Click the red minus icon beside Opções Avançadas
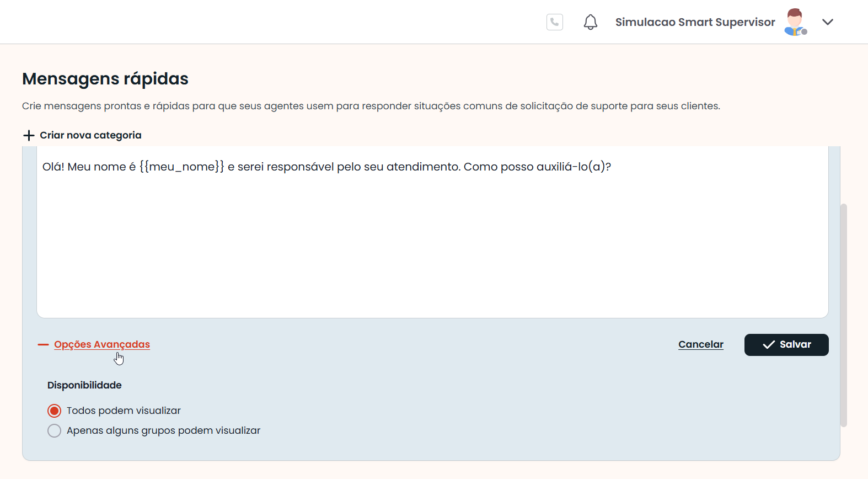 point(43,345)
